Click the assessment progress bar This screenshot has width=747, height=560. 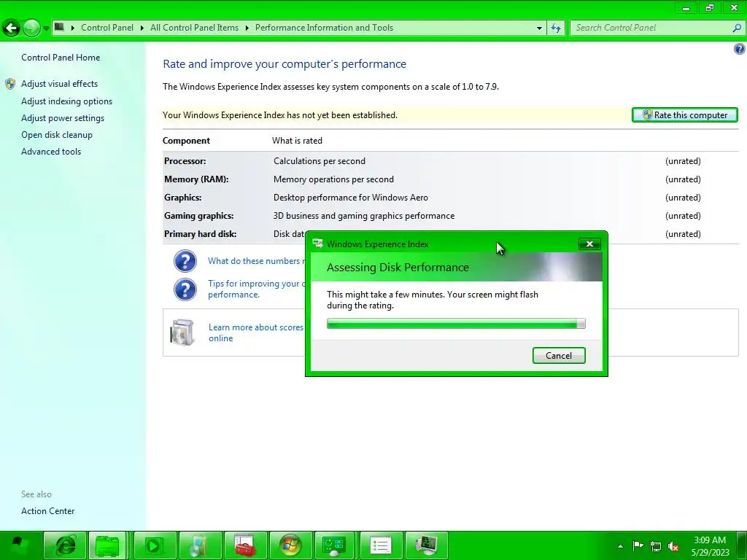click(456, 324)
